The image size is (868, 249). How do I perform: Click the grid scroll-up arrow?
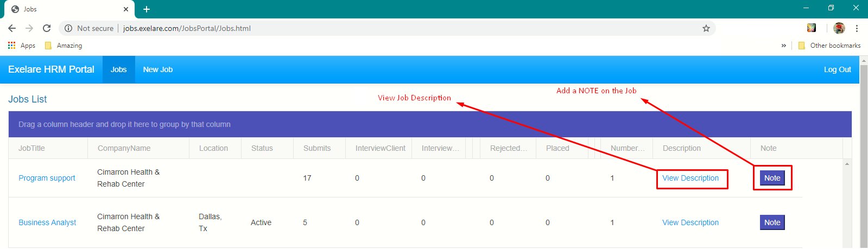847,164
